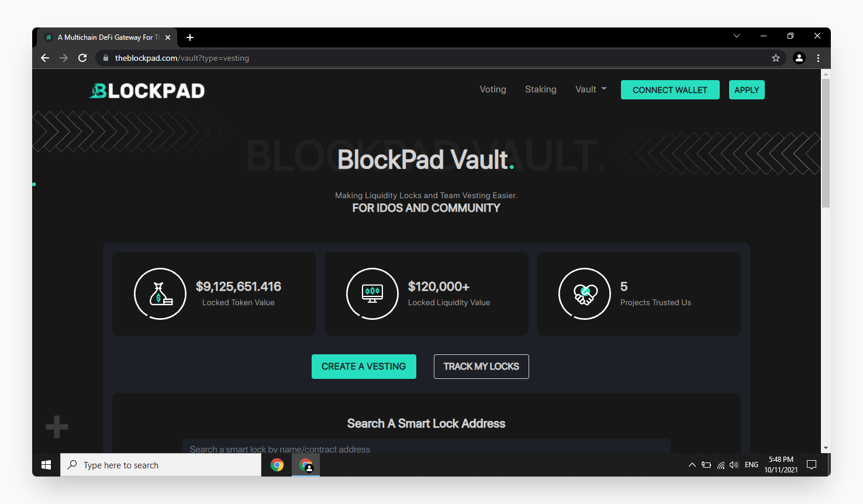Open the Voting menu item

coord(493,89)
